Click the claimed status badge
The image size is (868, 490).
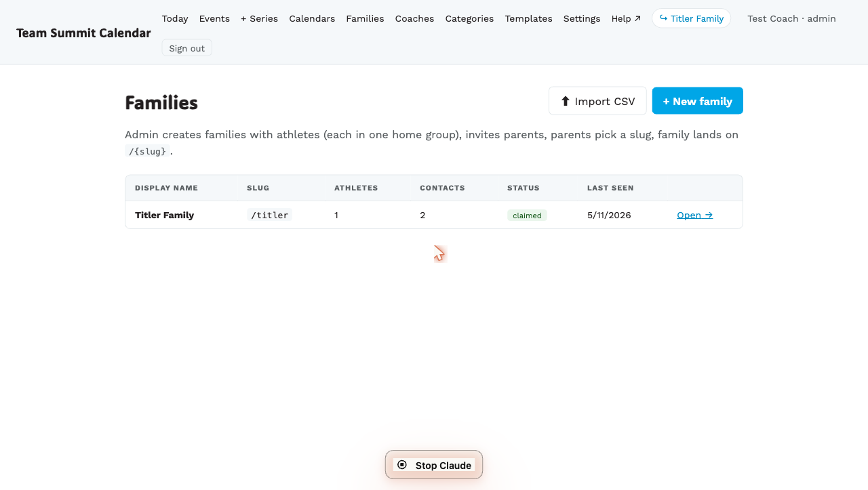point(527,216)
